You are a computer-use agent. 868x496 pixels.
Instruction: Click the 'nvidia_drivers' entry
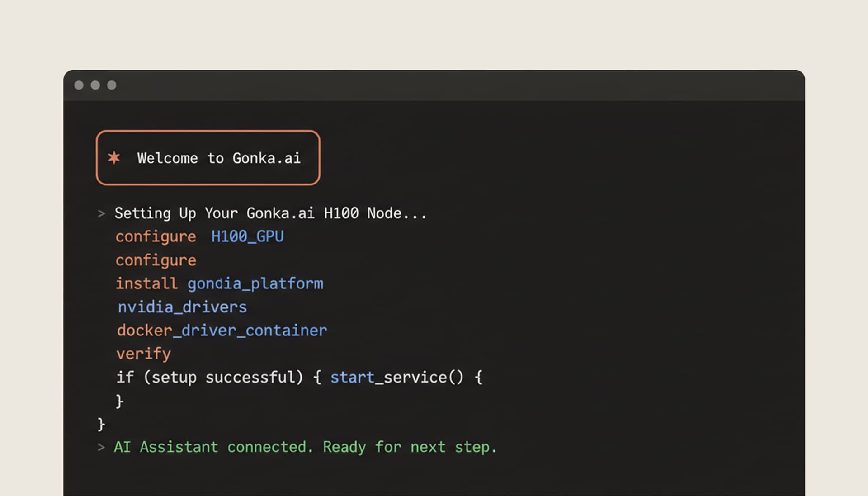click(181, 307)
